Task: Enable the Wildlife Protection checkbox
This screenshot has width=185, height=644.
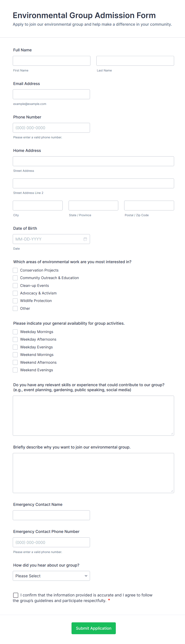Action: [15, 301]
